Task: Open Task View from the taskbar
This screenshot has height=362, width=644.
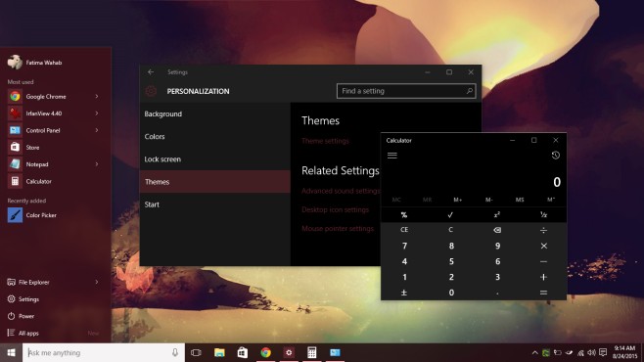Action: tap(197, 352)
